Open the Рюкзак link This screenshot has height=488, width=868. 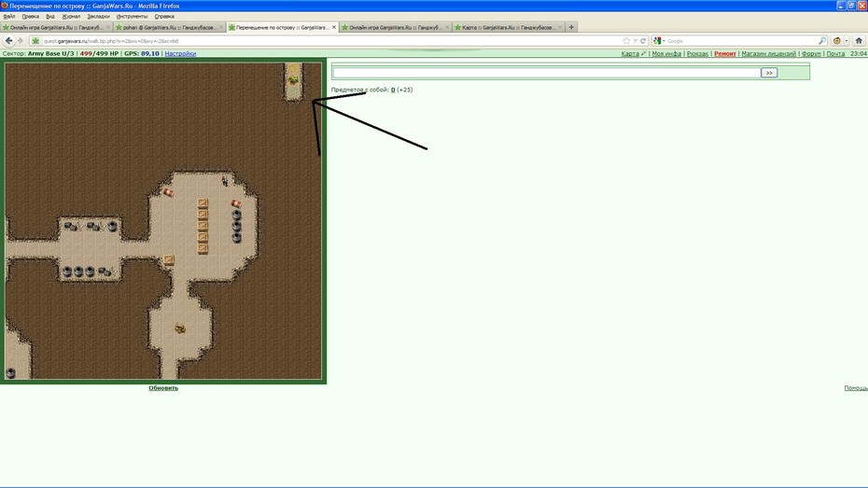pyautogui.click(x=697, y=54)
